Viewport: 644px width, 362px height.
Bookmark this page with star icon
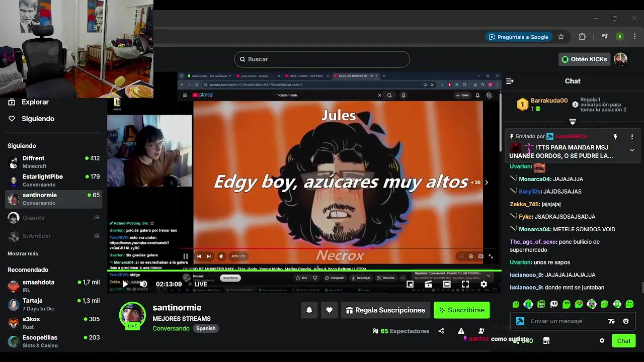coord(561,37)
